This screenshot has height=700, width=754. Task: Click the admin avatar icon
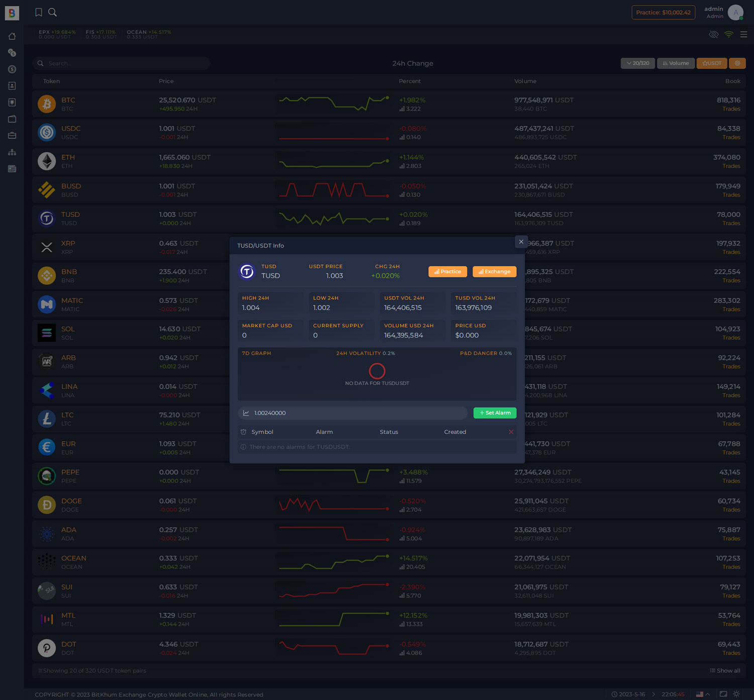(x=735, y=13)
